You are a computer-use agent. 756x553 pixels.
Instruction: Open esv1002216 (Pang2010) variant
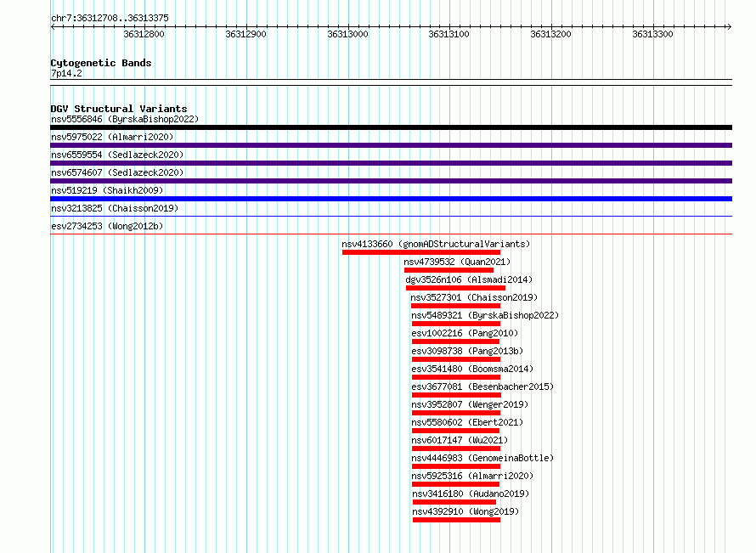[465, 333]
